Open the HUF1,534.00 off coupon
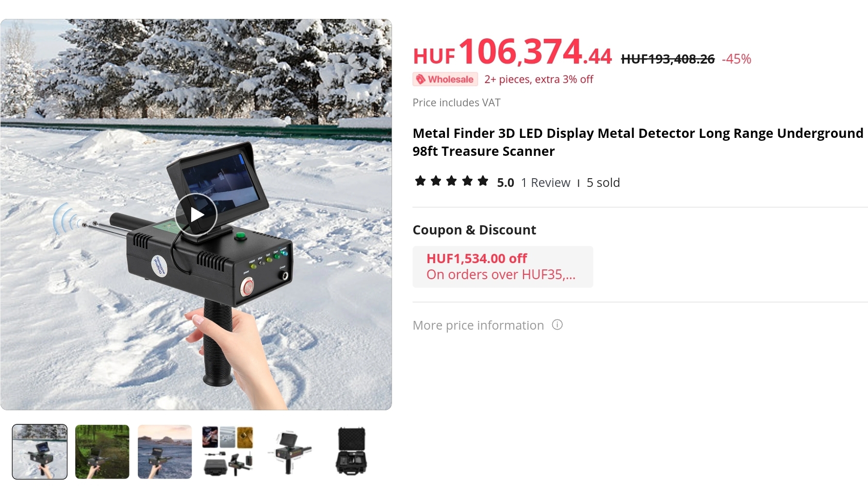Screen dimensions: 868x502 point(503,267)
